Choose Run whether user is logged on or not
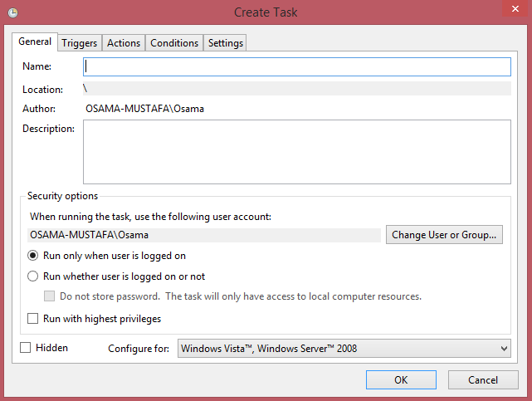 [33, 276]
